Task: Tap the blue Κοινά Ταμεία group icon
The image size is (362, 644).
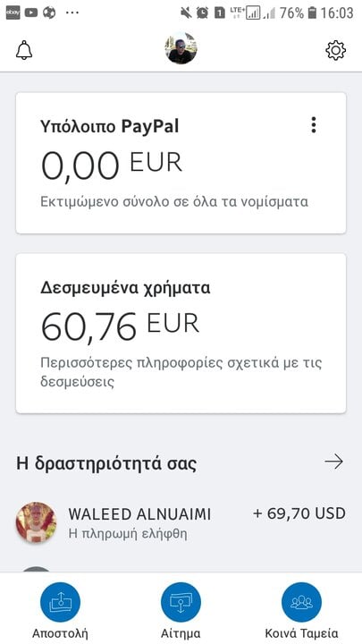Action: (302, 602)
